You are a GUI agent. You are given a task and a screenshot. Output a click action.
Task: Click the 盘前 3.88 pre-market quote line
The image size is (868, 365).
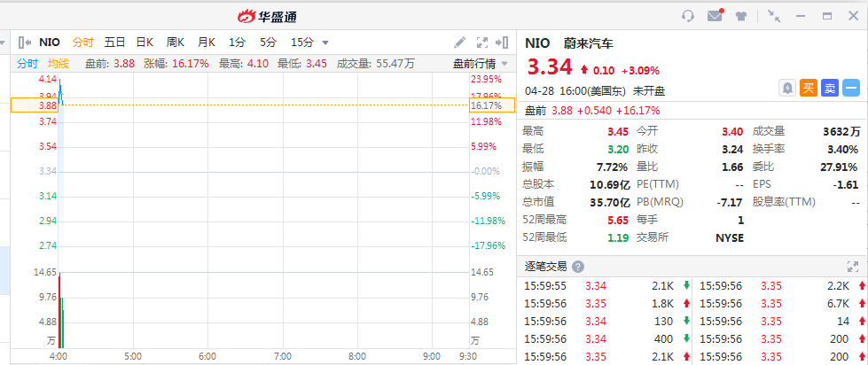pos(592,111)
